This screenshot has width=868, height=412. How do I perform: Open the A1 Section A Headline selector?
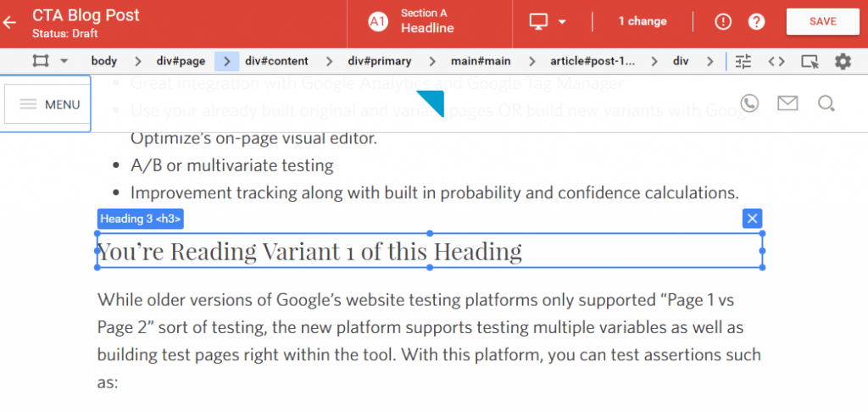click(429, 21)
